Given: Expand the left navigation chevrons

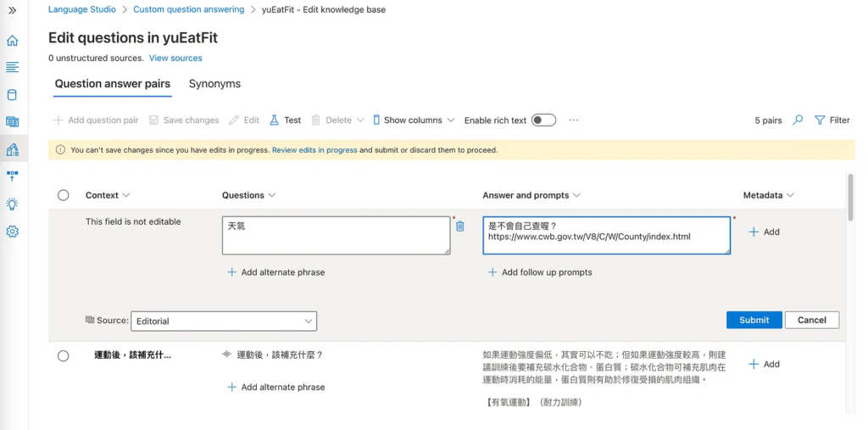Looking at the screenshot, I should click(x=12, y=10).
